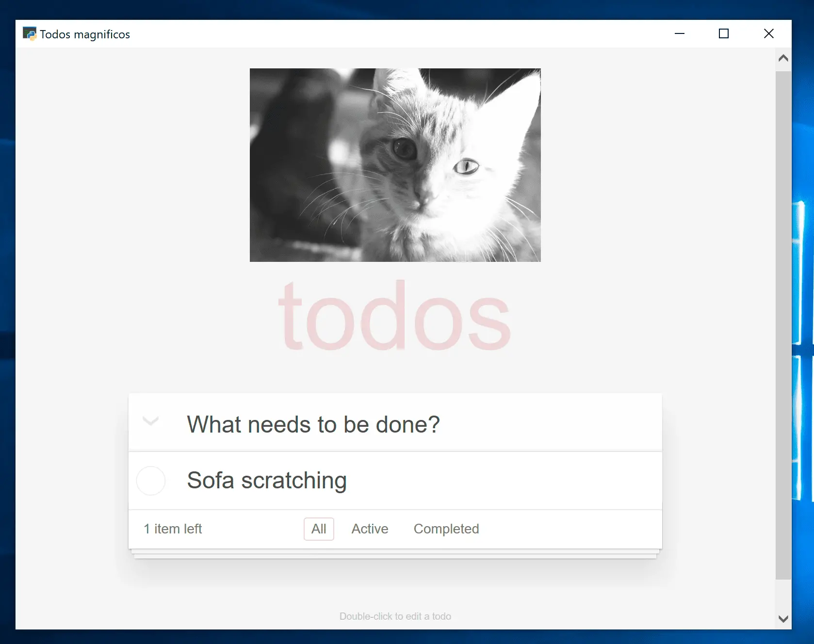Image resolution: width=814 pixels, height=644 pixels.
Task: Select the Sofa scratching todo text
Action: (x=267, y=481)
